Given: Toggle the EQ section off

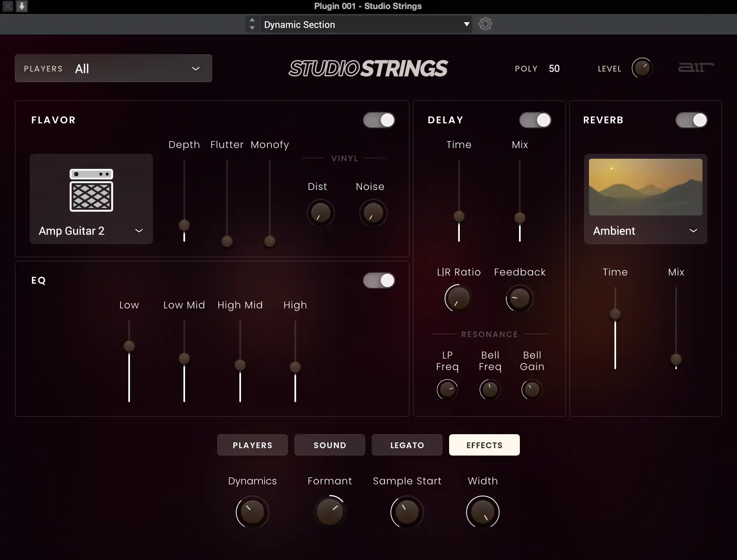Looking at the screenshot, I should pyautogui.click(x=379, y=280).
